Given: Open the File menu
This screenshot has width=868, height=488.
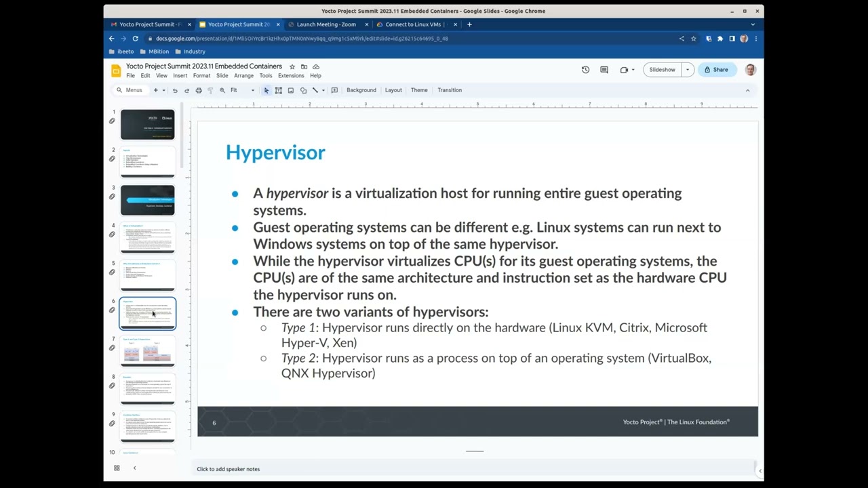Looking at the screenshot, I should point(130,76).
